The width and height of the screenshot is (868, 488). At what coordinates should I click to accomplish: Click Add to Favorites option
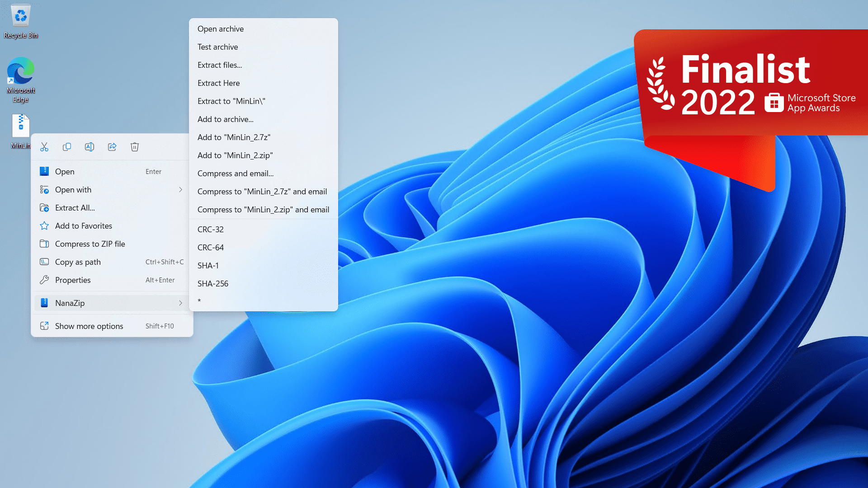coord(84,225)
